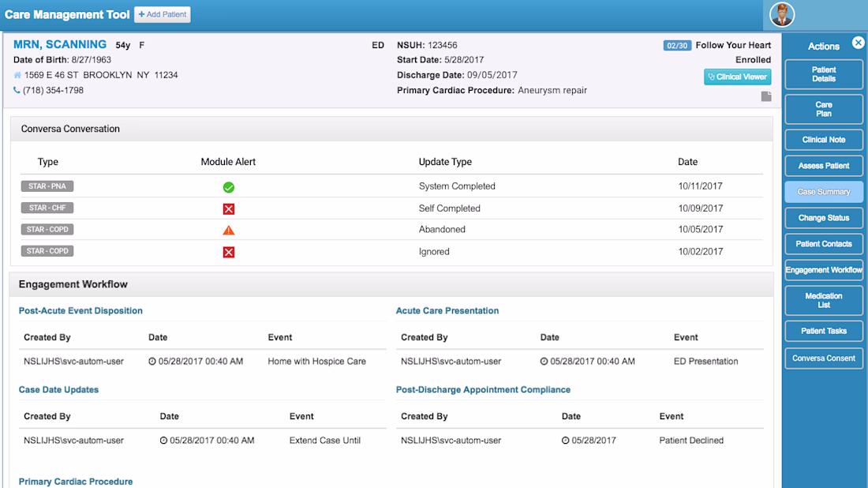Click the STAR - COPD tag in the Abandoned row

(47, 229)
